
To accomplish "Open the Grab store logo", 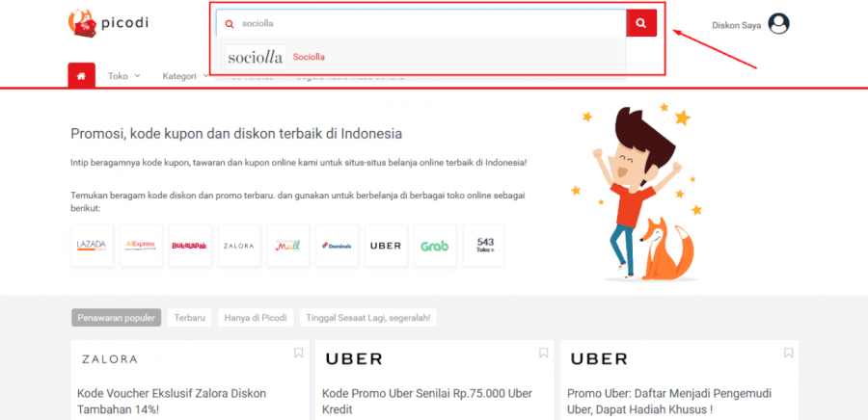I will click(435, 246).
